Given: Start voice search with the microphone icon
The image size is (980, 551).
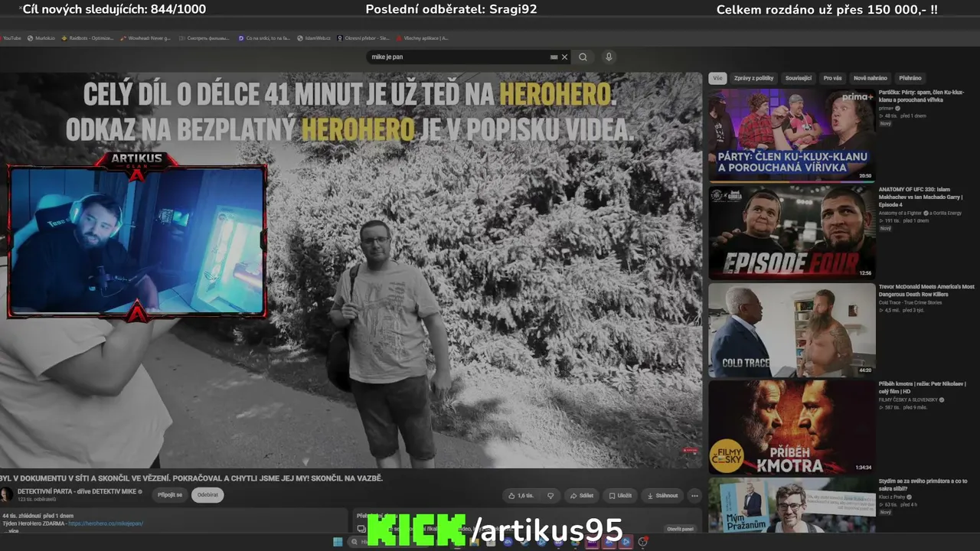Looking at the screenshot, I should (x=609, y=57).
